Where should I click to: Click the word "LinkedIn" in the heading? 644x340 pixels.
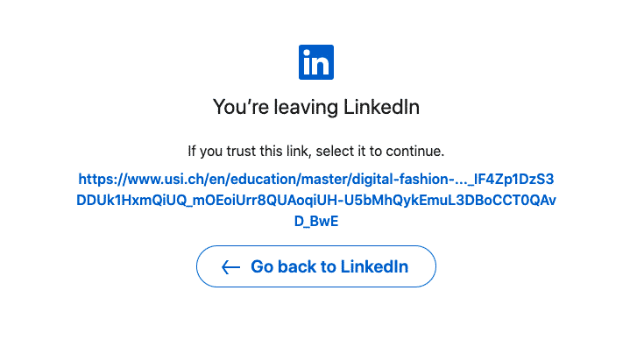coord(381,107)
